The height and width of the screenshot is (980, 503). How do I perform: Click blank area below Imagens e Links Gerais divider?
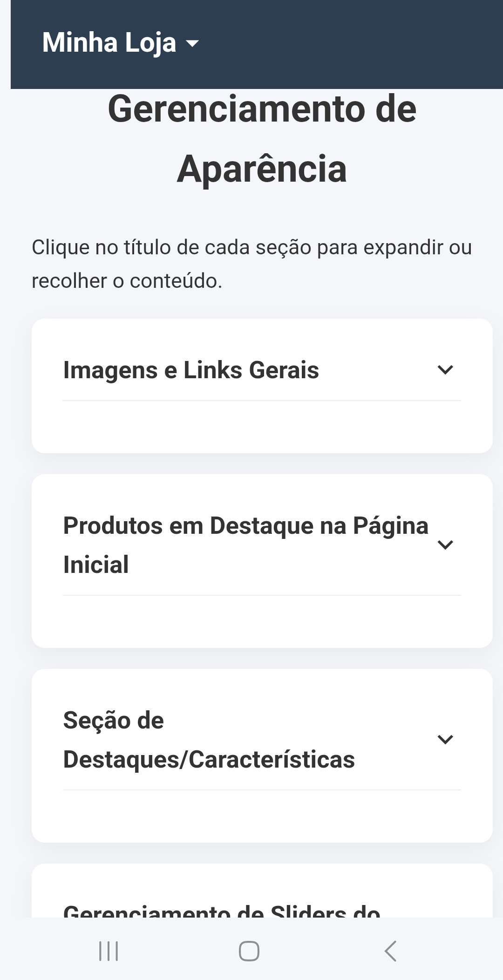coord(262,426)
